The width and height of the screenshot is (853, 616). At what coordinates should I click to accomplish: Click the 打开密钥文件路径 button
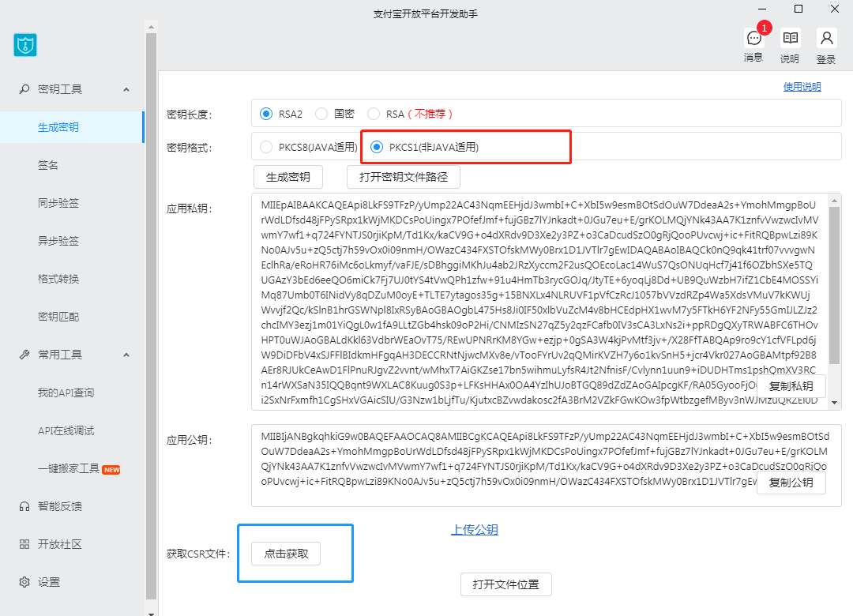403,177
